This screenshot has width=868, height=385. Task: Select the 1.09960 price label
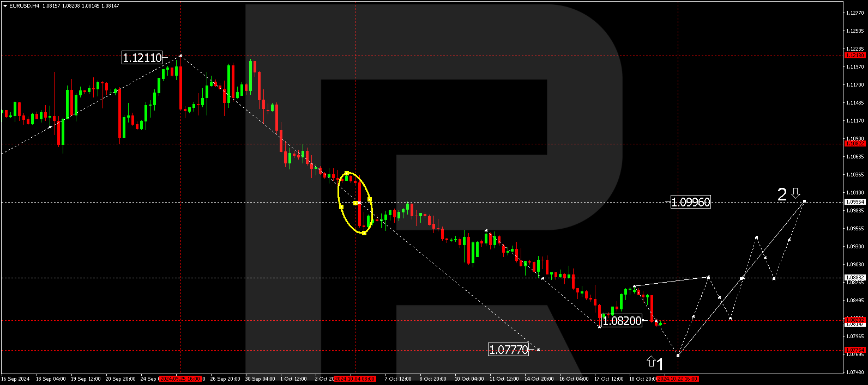click(690, 202)
